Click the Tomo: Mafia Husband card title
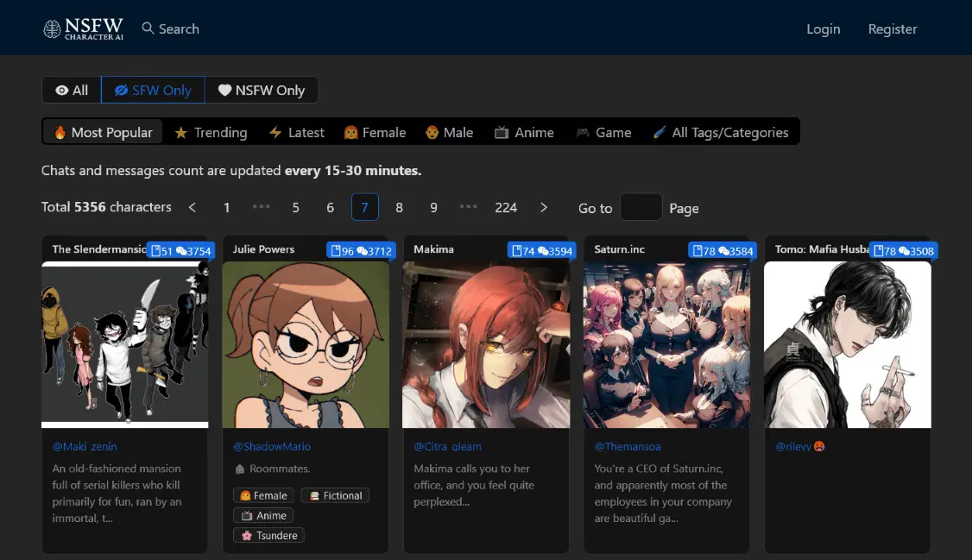This screenshot has width=972, height=560. (822, 249)
